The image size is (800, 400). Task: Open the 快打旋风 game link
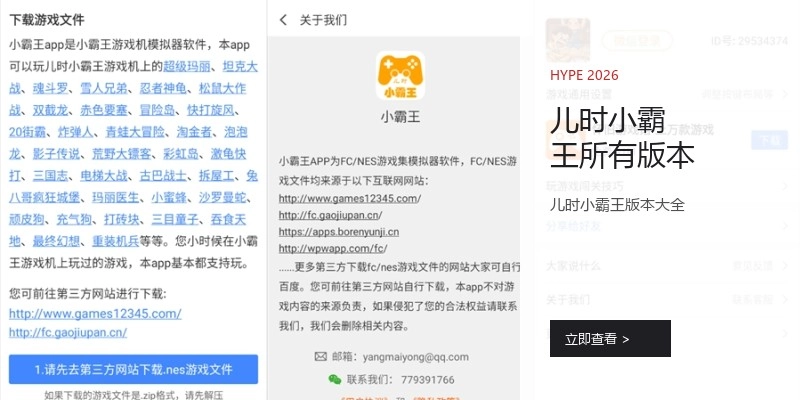coord(210,110)
